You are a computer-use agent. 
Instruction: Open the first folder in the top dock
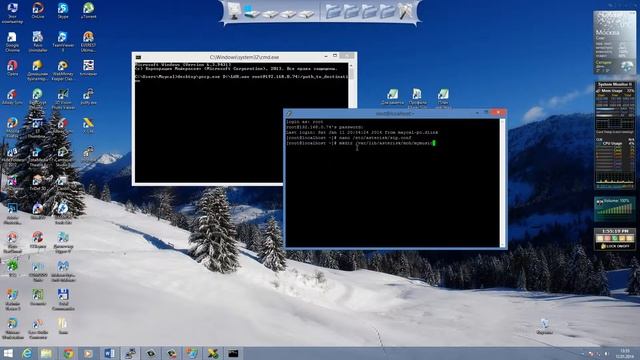coord(333,11)
